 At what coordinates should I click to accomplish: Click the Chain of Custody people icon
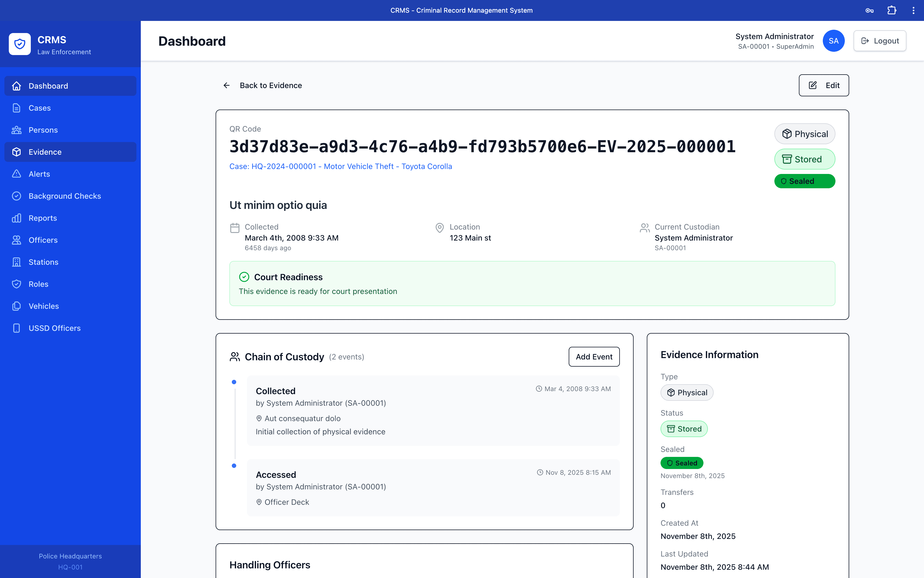point(235,357)
